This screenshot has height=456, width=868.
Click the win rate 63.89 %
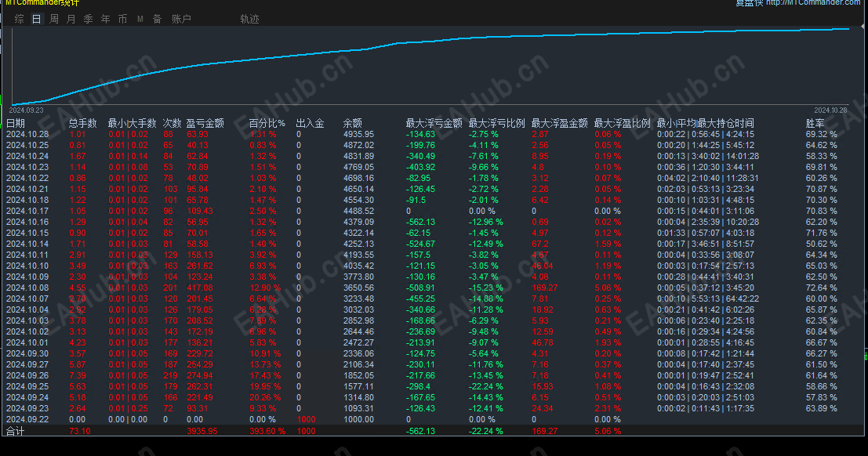click(x=822, y=408)
